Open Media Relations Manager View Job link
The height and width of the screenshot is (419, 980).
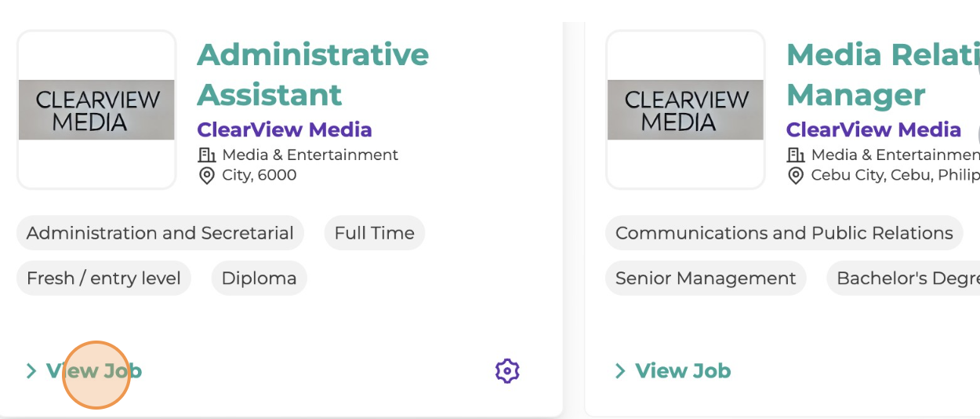click(x=683, y=371)
